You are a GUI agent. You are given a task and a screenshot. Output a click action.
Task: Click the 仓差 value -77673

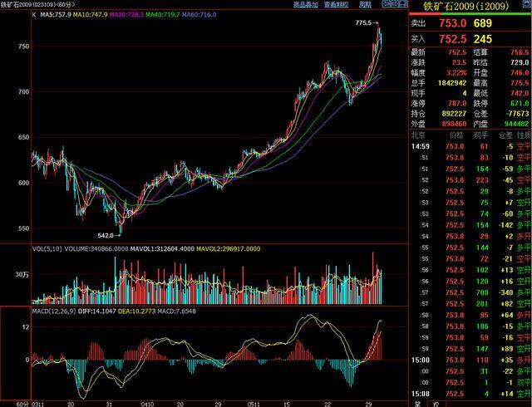[x=518, y=114]
